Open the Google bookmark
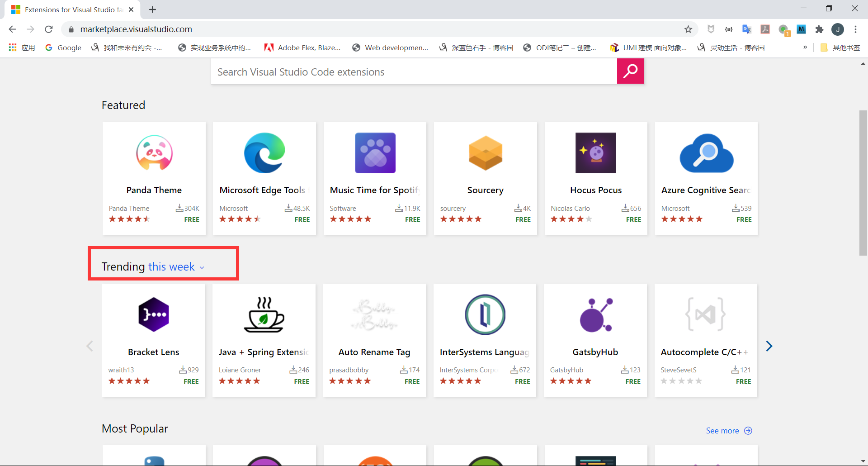The image size is (868, 466). [x=63, y=48]
